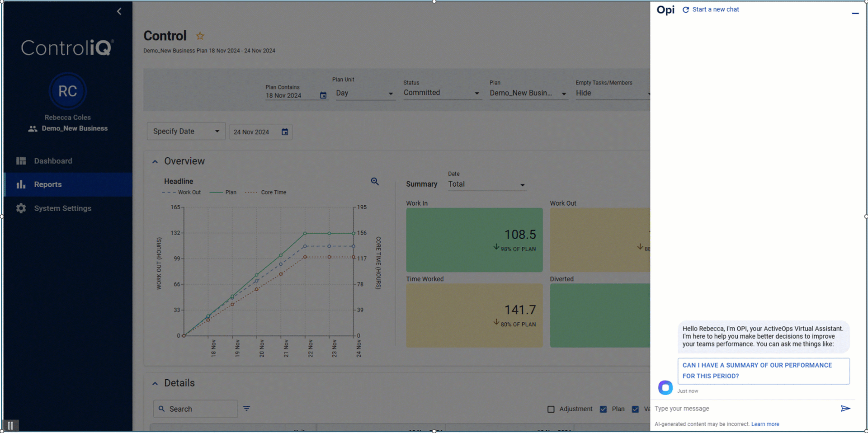Click the Demo_New Business Plan date subtitle

[x=209, y=51]
